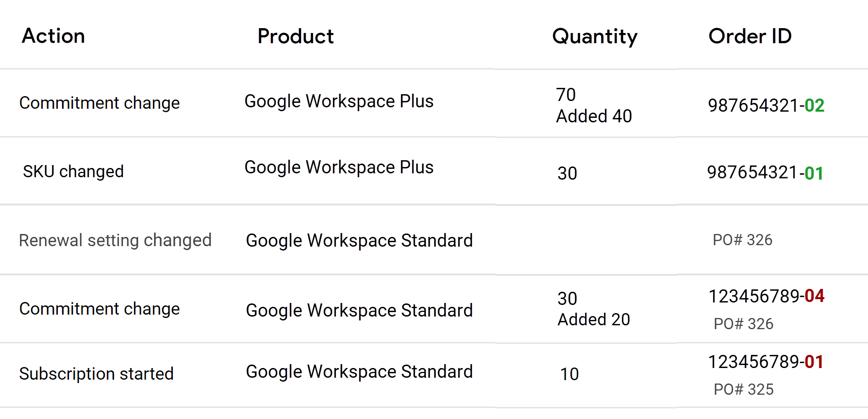
Task: Select PO# 325 under order 123456789-01
Action: [x=743, y=389]
